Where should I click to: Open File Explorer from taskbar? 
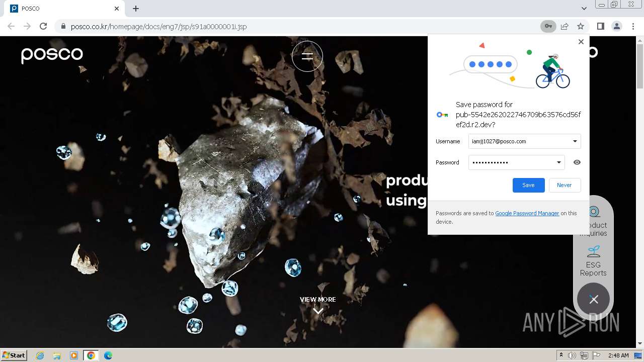[x=57, y=355]
